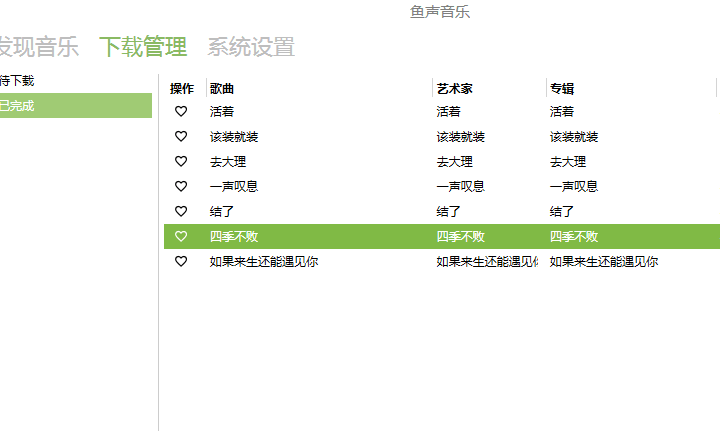Switch to the 发现音乐 tab
This screenshot has height=431, width=720.
(x=38, y=47)
